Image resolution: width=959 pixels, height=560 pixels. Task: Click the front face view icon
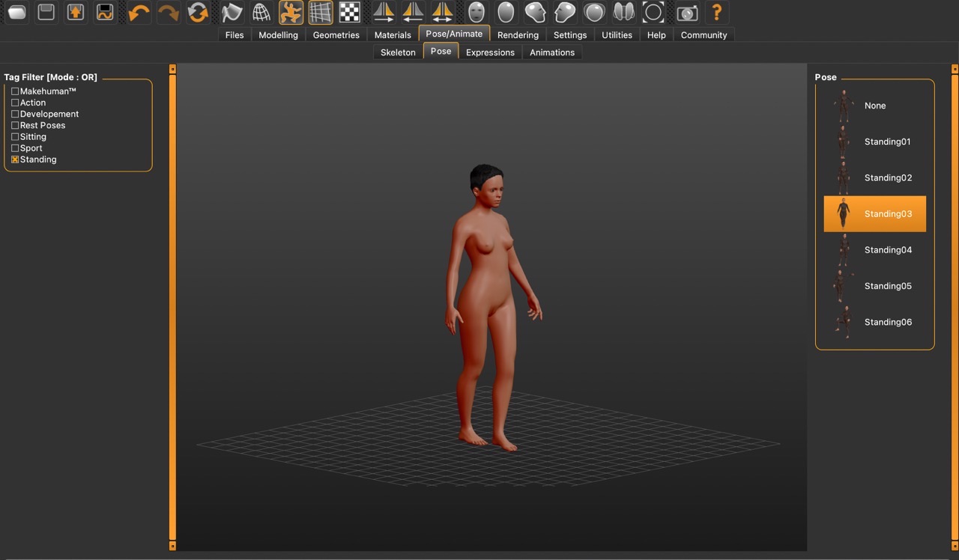point(477,12)
